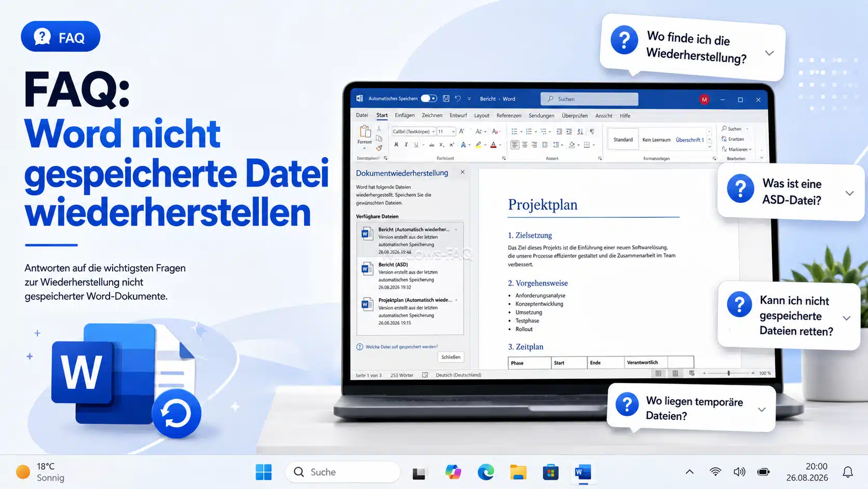Click the Save icon in Word title bar
868x489 pixels.
[446, 99]
